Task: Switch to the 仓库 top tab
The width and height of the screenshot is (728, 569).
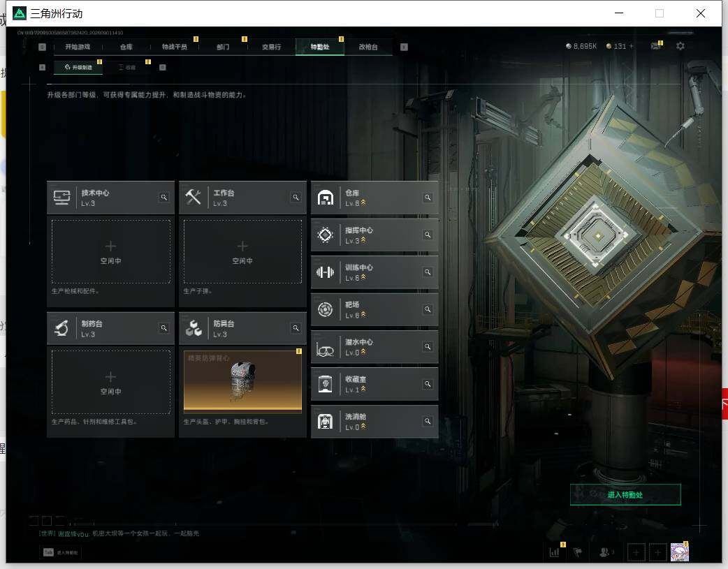Action: pos(126,47)
